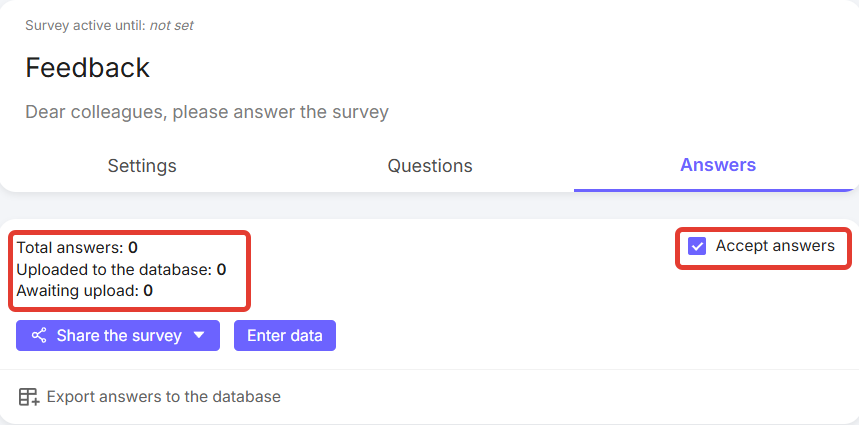Select the Answers tab
Screen dimensions: 859x425
tap(717, 165)
